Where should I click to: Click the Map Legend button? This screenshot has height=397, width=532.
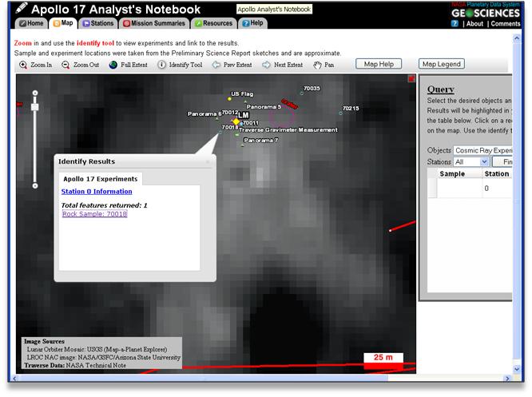(x=442, y=64)
